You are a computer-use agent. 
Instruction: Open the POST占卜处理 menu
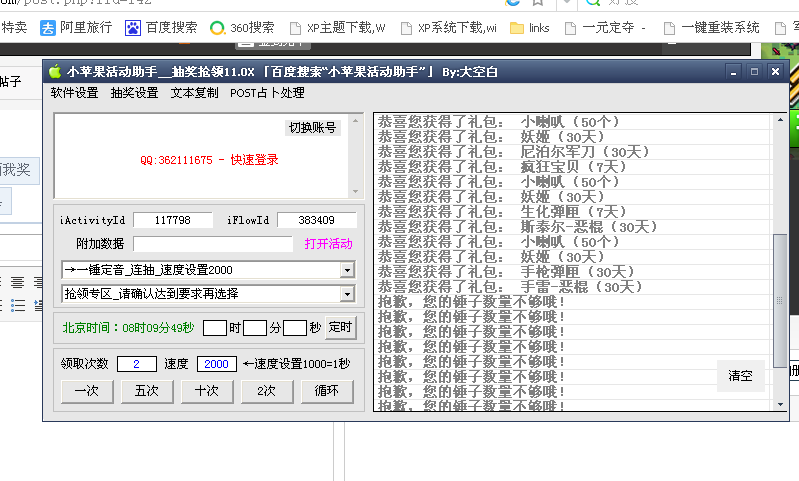(x=267, y=93)
